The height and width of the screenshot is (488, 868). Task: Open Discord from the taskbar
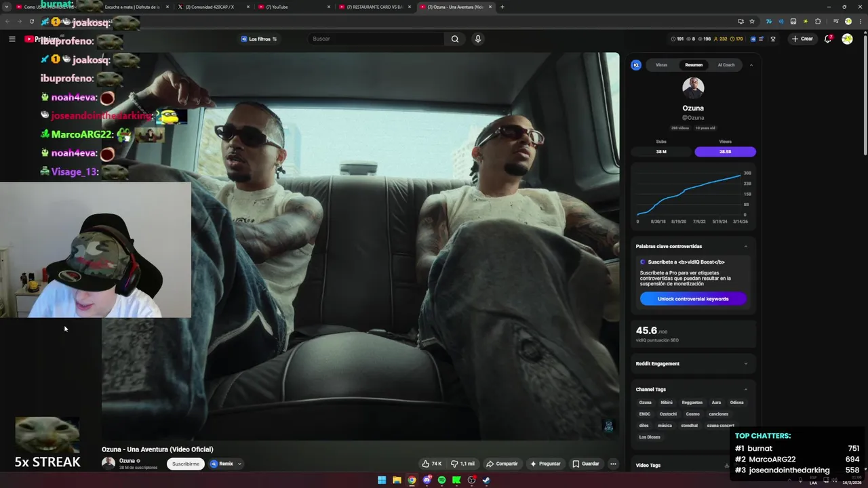427,480
